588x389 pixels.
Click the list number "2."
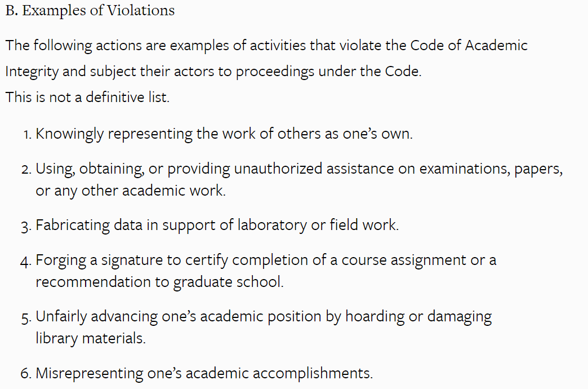27,169
